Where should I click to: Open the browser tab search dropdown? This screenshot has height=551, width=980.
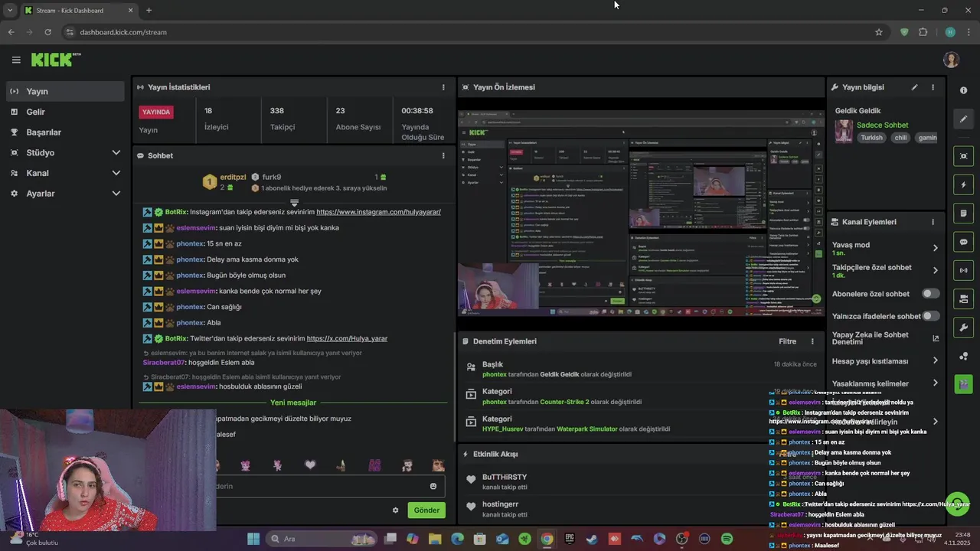(10, 10)
